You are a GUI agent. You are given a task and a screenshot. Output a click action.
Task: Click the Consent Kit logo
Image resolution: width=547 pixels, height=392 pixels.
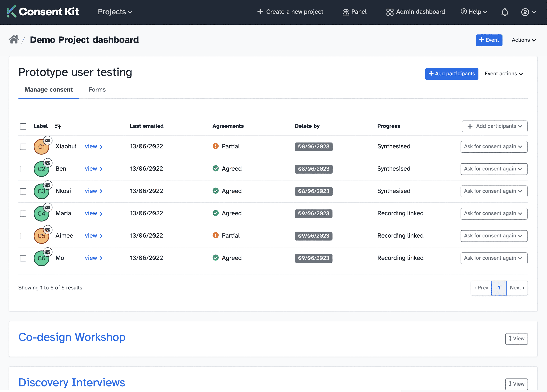pos(43,11)
